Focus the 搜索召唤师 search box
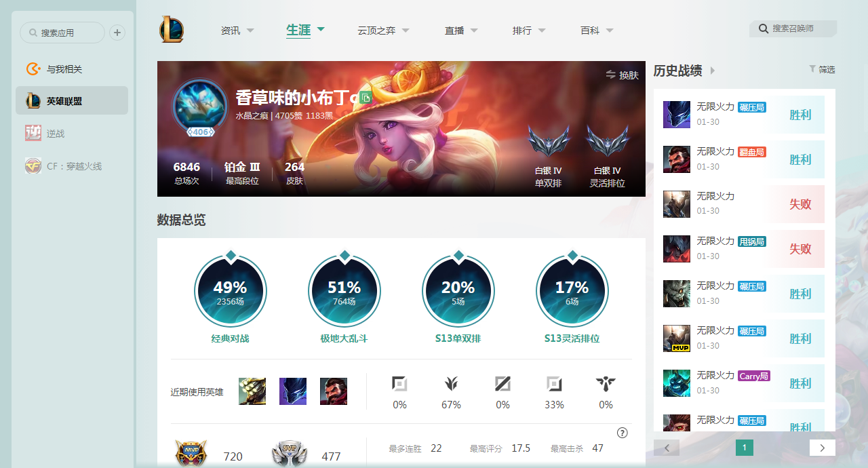 [793, 28]
